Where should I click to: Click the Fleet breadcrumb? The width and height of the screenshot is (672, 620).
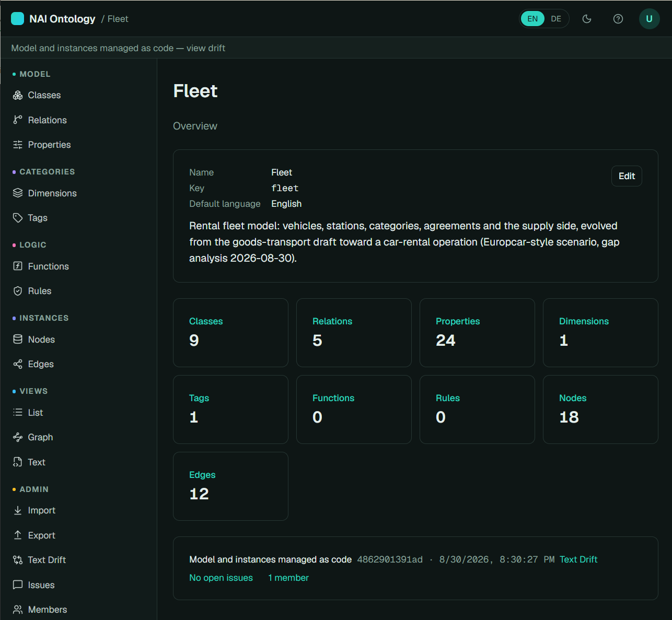(118, 19)
